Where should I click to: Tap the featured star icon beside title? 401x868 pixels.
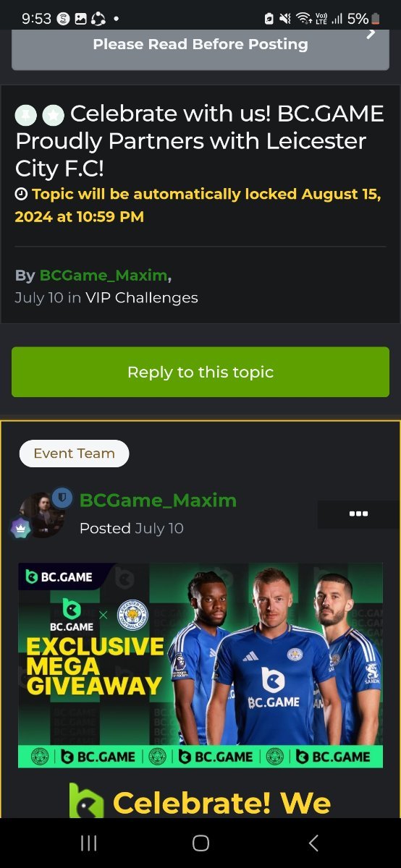coord(54,115)
